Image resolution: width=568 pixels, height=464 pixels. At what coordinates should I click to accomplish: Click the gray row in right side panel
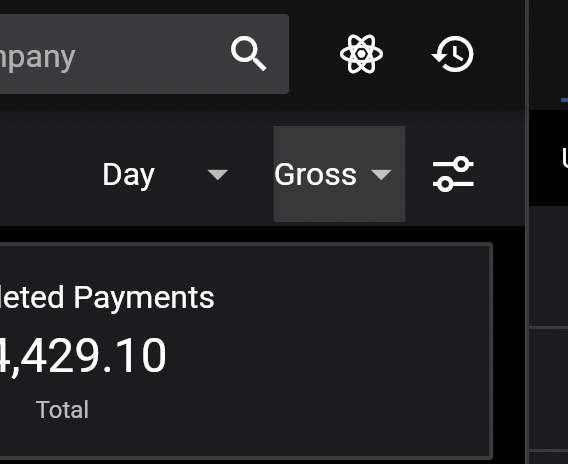(x=548, y=267)
